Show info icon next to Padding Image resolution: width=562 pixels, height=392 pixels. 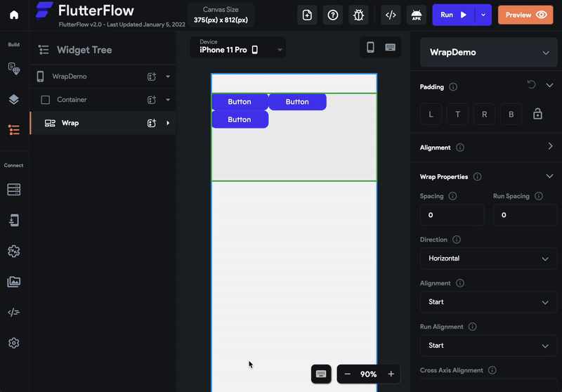[453, 87]
